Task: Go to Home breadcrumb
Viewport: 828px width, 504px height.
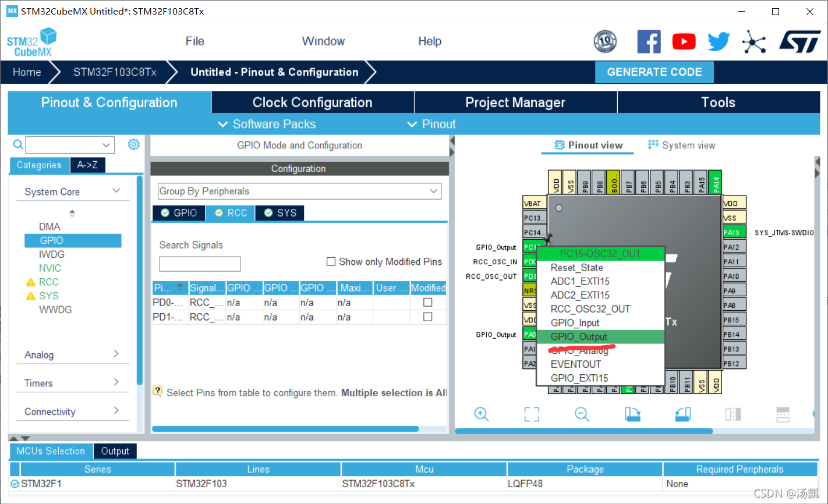Action: coord(27,72)
